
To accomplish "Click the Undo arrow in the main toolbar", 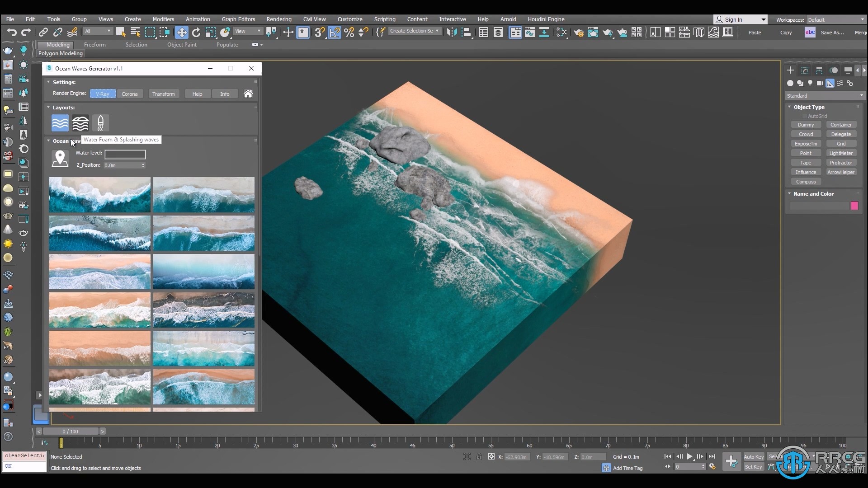I will pyautogui.click(x=11, y=32).
